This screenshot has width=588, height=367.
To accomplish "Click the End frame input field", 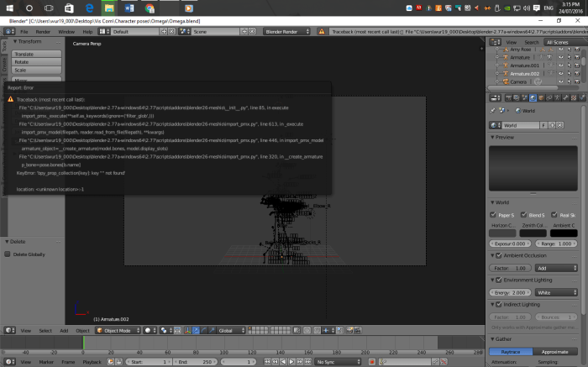I will (197, 361).
